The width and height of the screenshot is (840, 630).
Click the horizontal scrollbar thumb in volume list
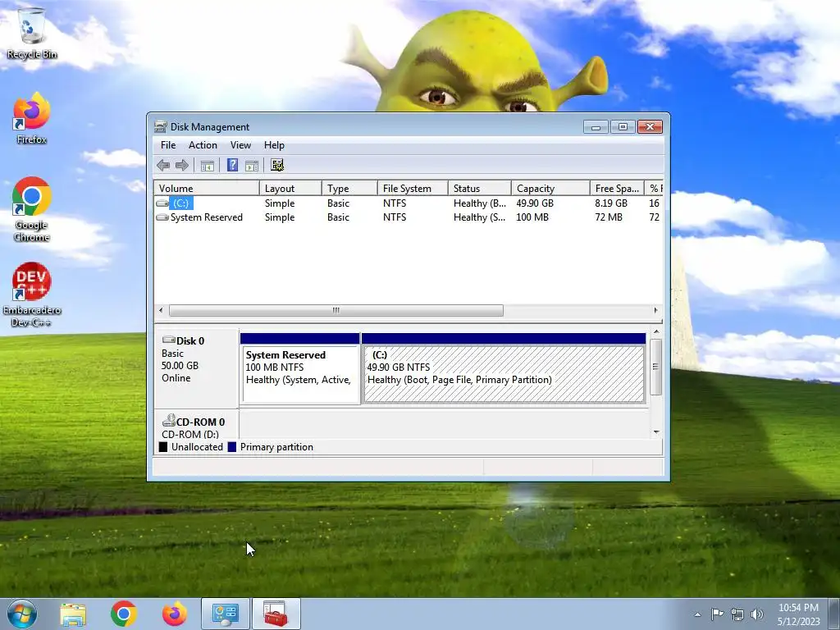coord(336,310)
